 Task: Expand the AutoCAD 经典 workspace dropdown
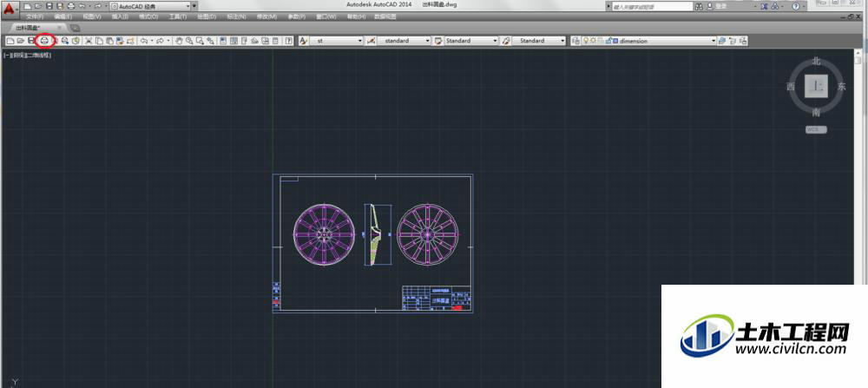[187, 6]
